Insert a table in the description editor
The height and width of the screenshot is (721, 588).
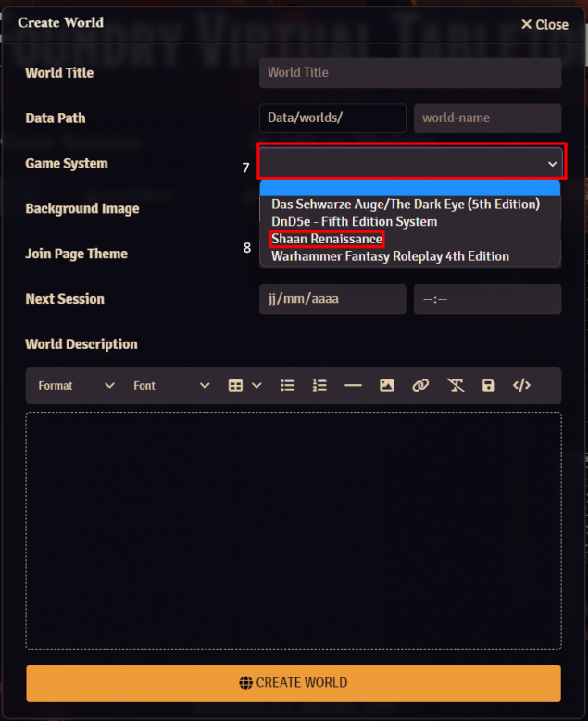(235, 385)
